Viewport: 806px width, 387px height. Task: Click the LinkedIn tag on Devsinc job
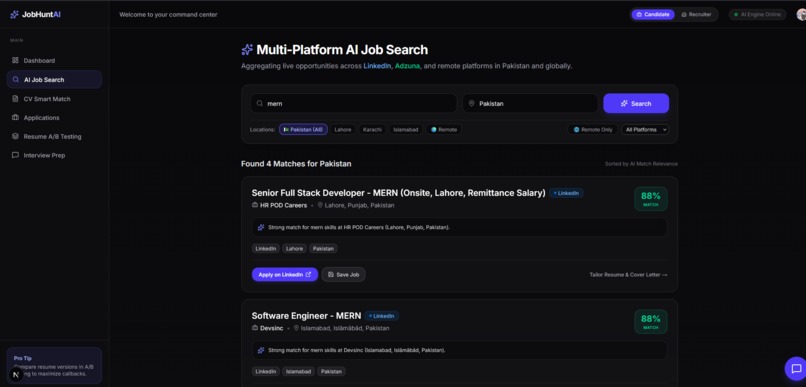coord(266,371)
